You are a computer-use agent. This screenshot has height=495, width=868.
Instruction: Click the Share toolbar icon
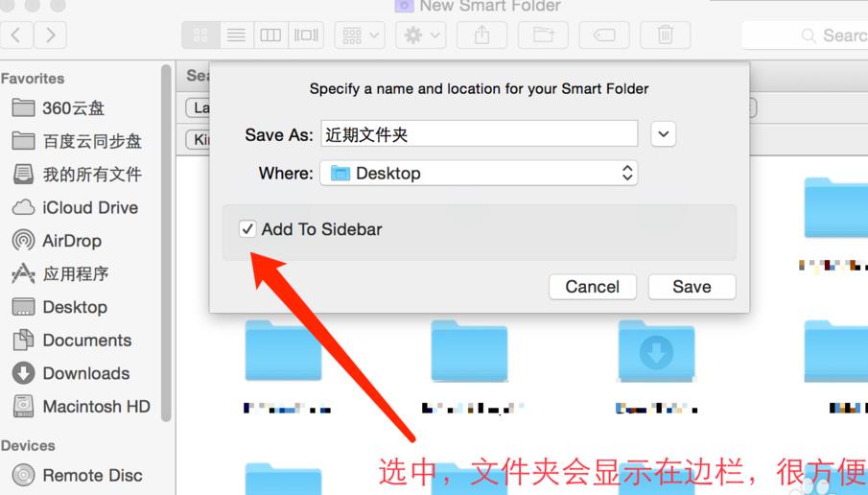pyautogui.click(x=482, y=35)
